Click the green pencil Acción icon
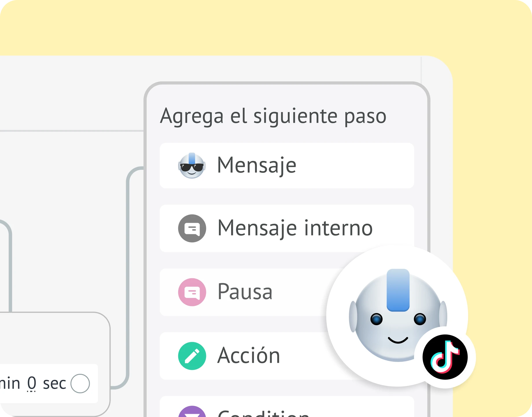 [192, 356]
